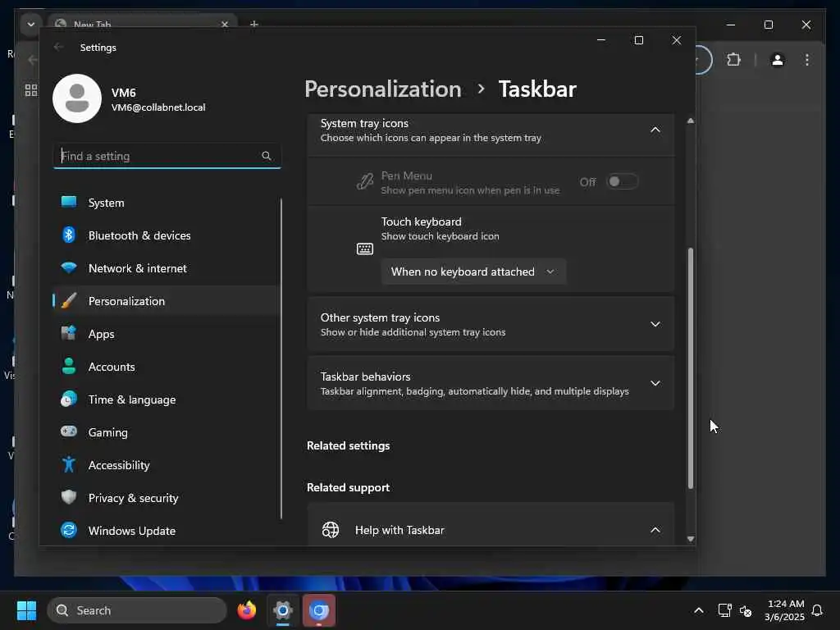Select the Personalization category

coord(166,301)
